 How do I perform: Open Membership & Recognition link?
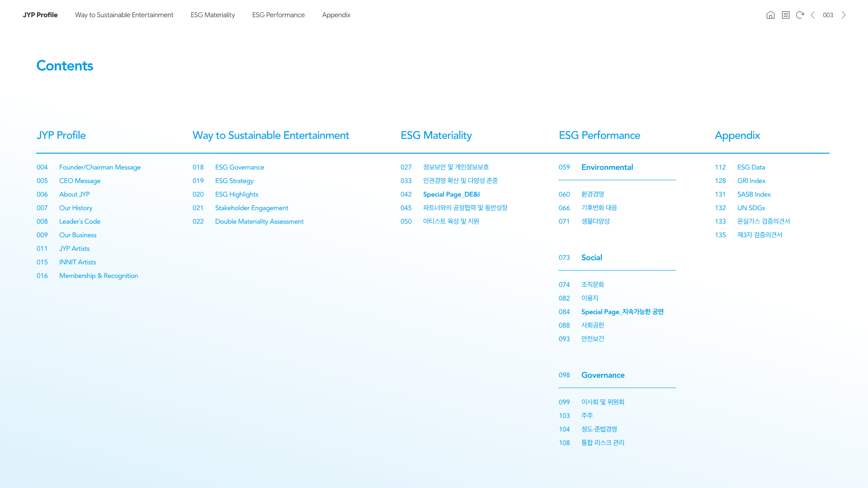99,276
